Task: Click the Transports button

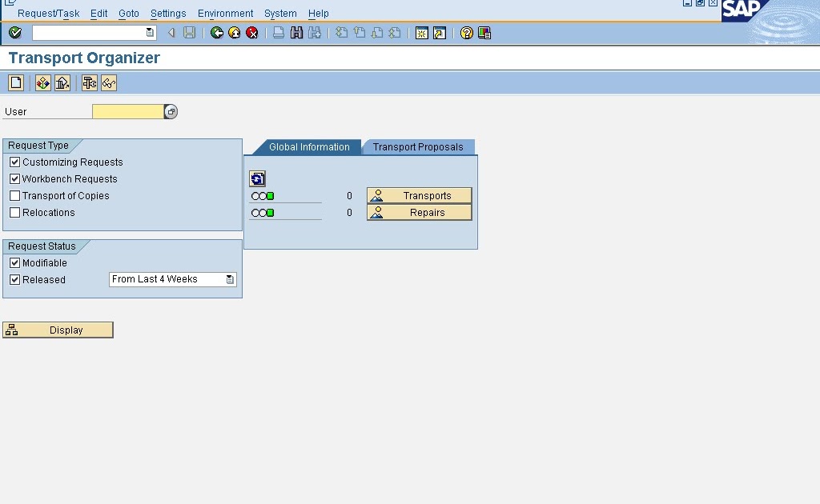Action: [419, 195]
